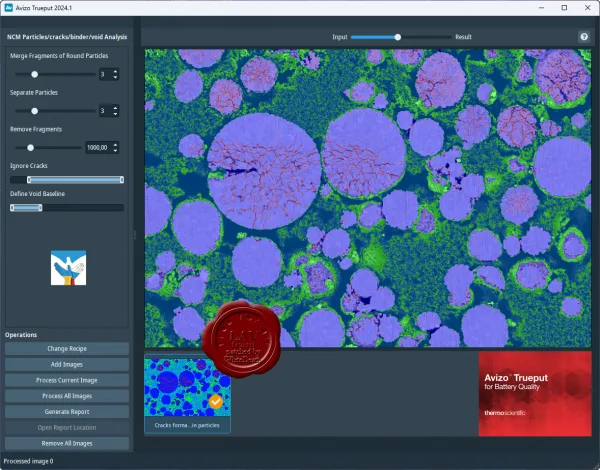
Task: Click the 'Cracks forma...in particles' caption
Action: (x=187, y=425)
